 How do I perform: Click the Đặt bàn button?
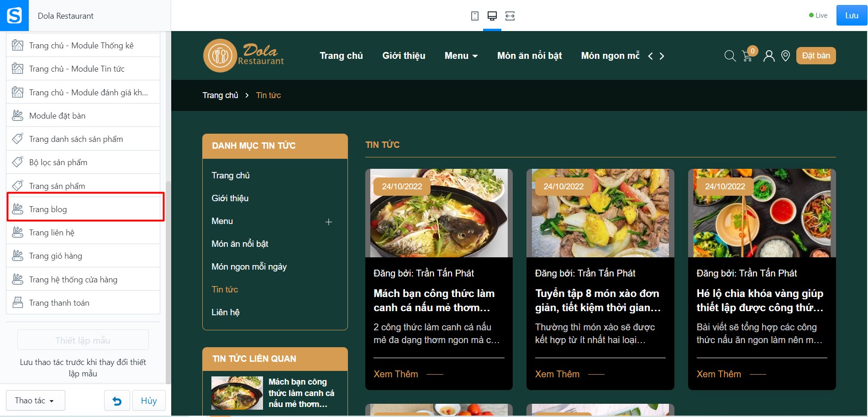pyautogui.click(x=816, y=56)
